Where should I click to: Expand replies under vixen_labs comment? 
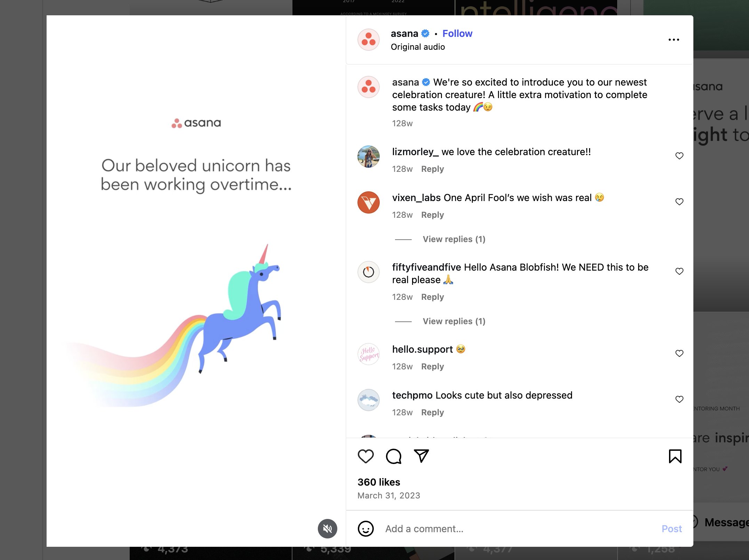coord(454,239)
